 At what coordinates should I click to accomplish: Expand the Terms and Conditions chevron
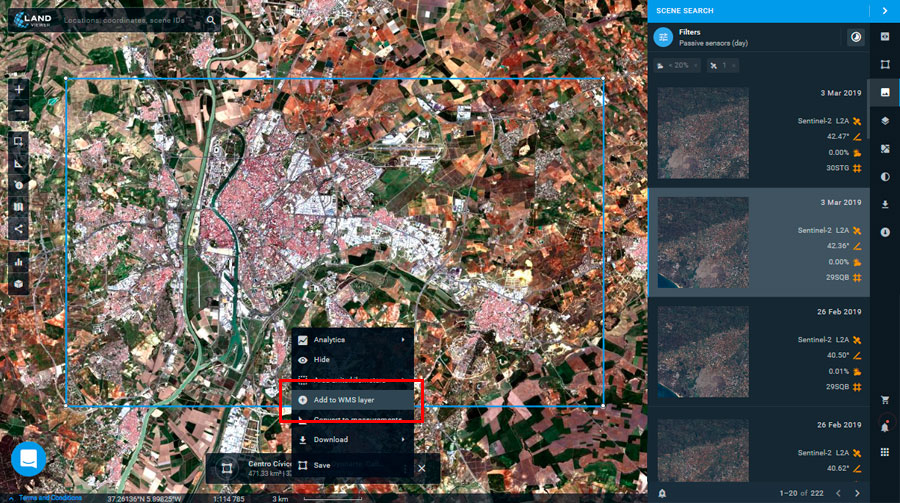click(11, 498)
